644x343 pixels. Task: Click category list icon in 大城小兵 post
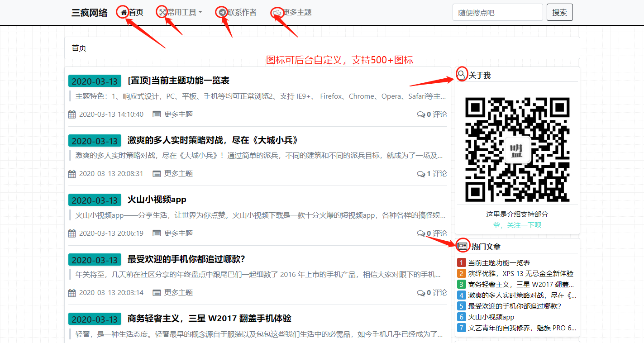pyautogui.click(x=157, y=174)
